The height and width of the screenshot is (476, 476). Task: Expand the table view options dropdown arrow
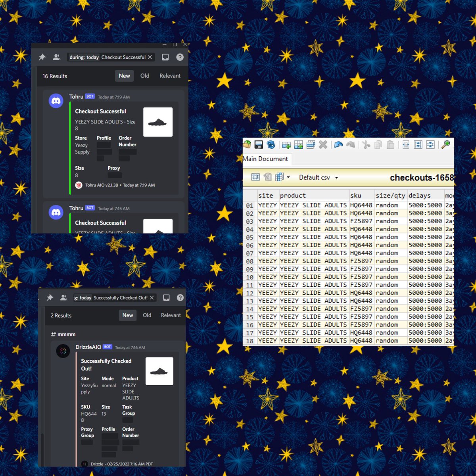[288, 177]
